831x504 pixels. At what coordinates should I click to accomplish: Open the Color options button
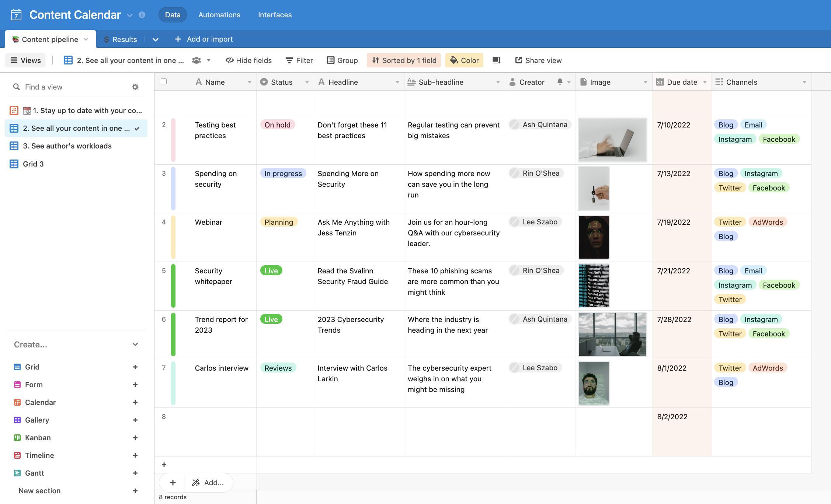pos(465,60)
